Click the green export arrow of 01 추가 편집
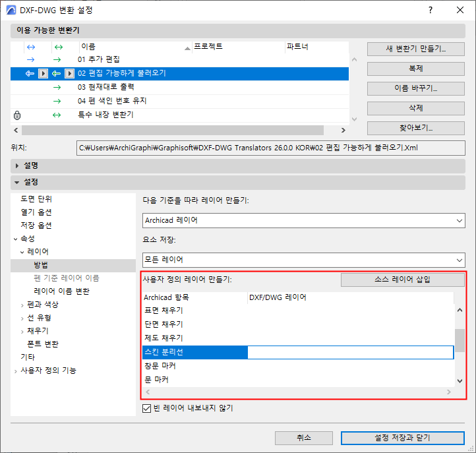Screen dimensions: 476x453 tap(57, 59)
